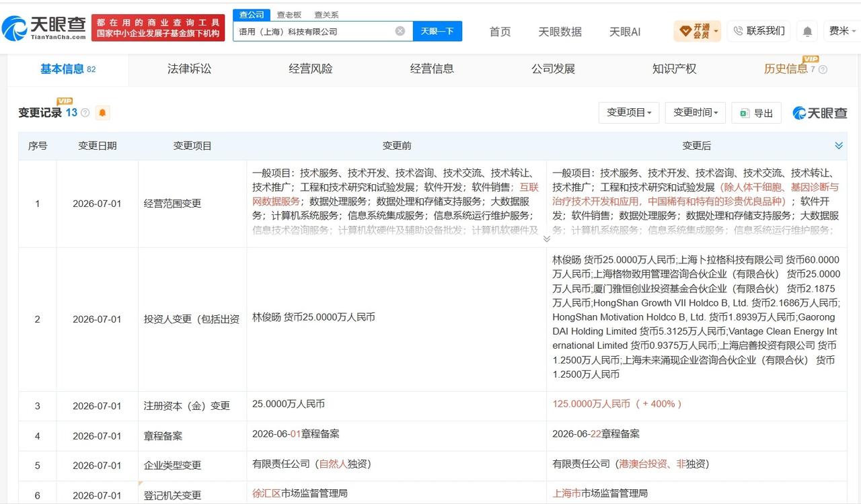Click the 序号 column header
The width and height of the screenshot is (861, 504).
(38, 146)
